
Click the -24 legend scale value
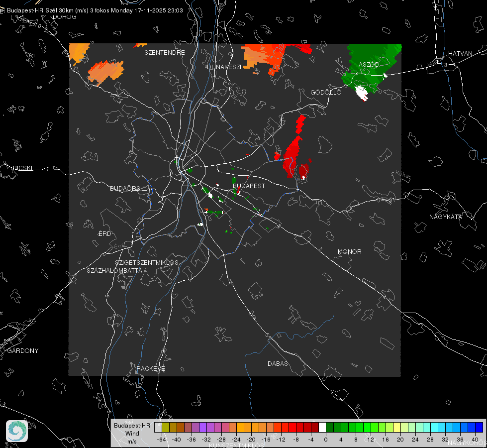coord(236,440)
